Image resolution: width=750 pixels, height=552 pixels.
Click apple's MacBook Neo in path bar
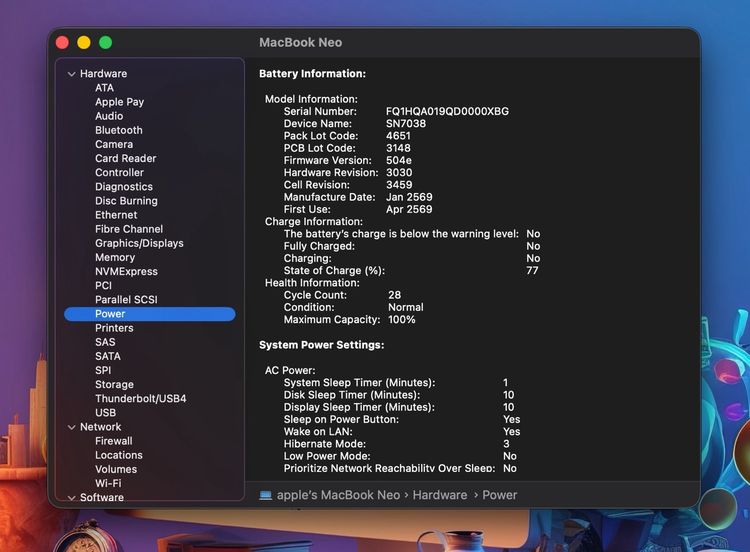(x=338, y=495)
